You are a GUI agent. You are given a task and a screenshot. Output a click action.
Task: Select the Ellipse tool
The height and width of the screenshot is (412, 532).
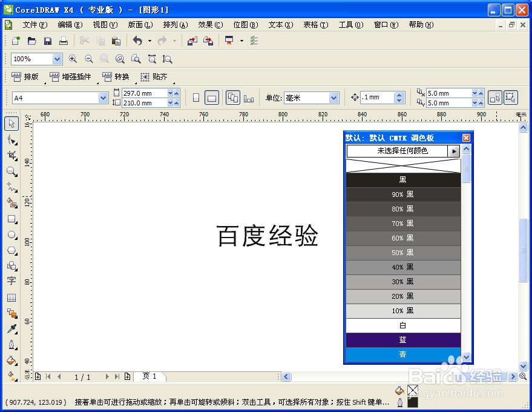click(12, 234)
